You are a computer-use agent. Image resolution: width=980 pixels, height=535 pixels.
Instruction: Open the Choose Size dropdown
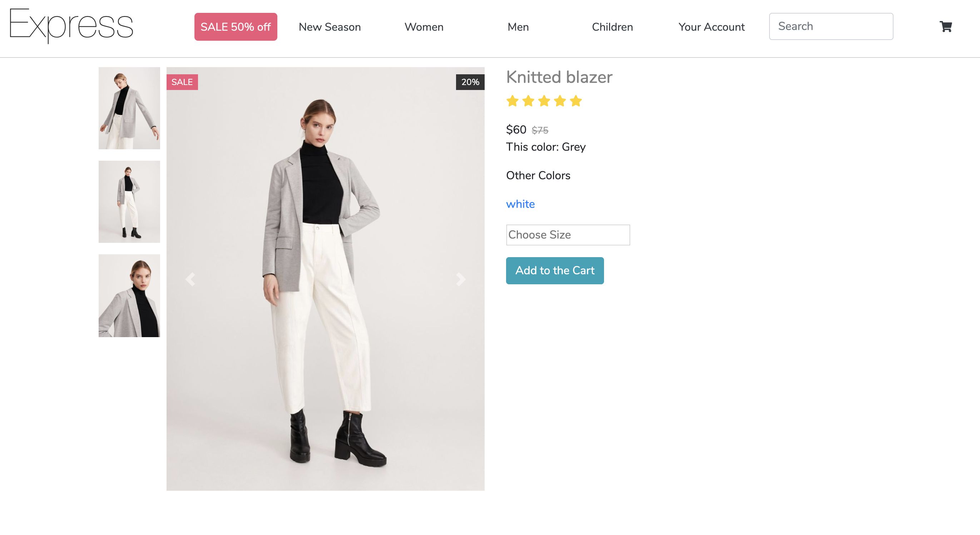pyautogui.click(x=568, y=235)
